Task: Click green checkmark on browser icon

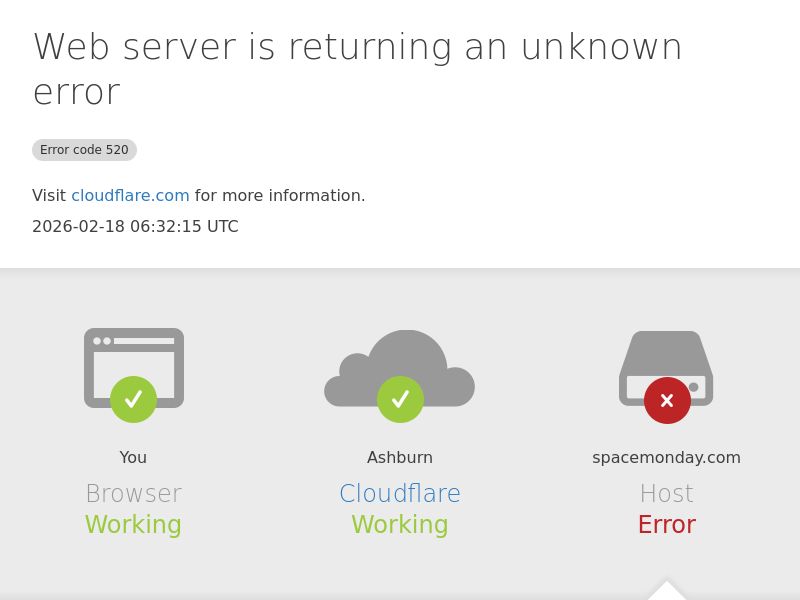Action: coord(133,400)
